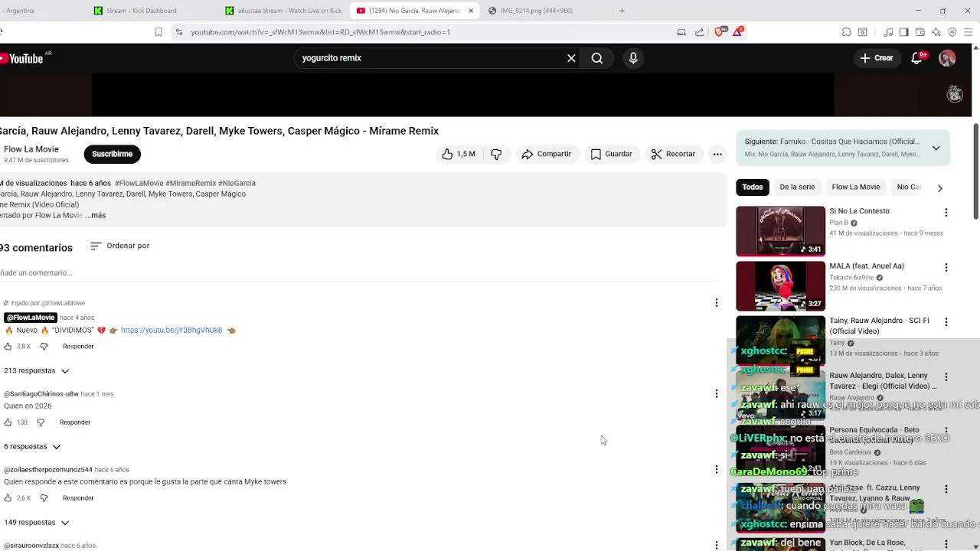Image resolution: width=980 pixels, height=551 pixels.
Task: Bookmark this page in the toolbar
Action: coord(158,32)
